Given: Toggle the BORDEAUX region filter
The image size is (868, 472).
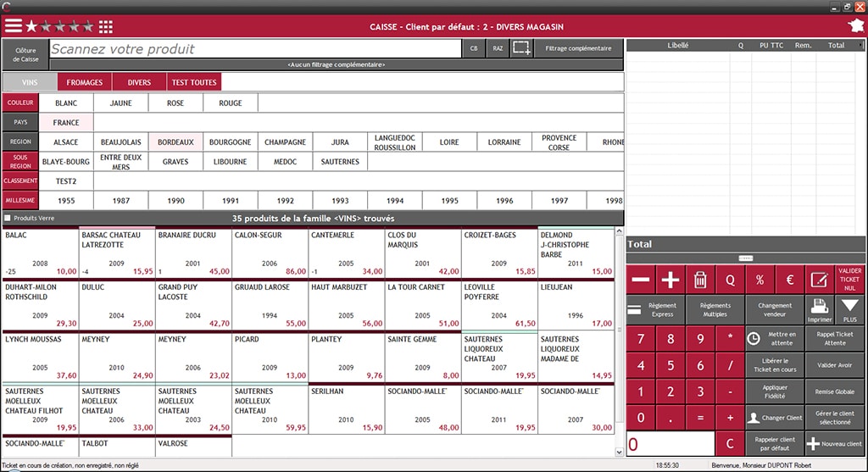Looking at the screenshot, I should 175,142.
